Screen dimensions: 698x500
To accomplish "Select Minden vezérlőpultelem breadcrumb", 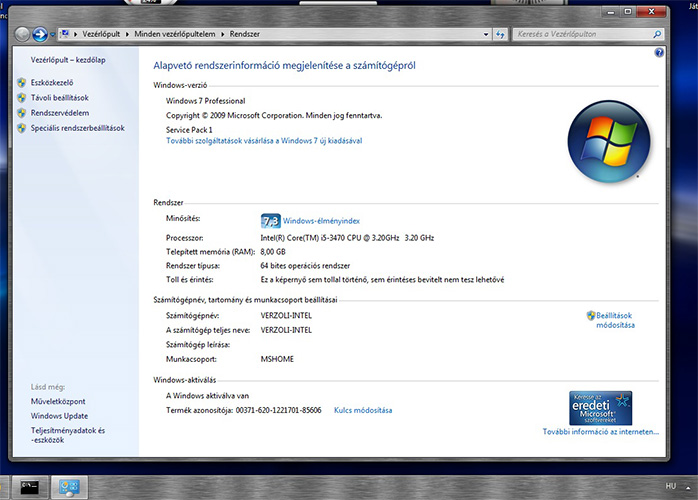I will pyautogui.click(x=174, y=34).
